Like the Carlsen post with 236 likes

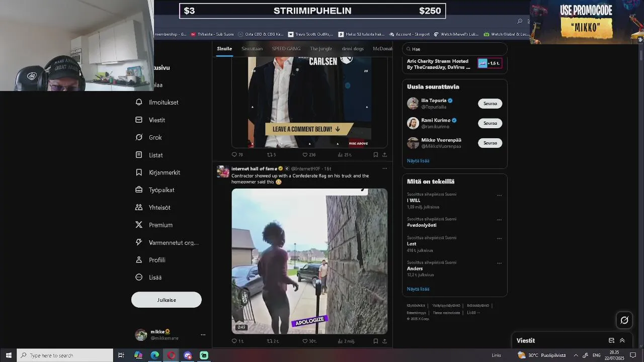[305, 155]
